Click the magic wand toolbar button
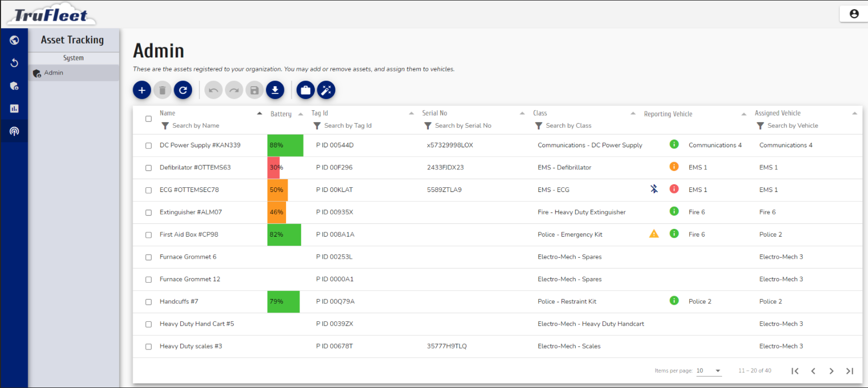The height and width of the screenshot is (388, 868). pos(326,90)
